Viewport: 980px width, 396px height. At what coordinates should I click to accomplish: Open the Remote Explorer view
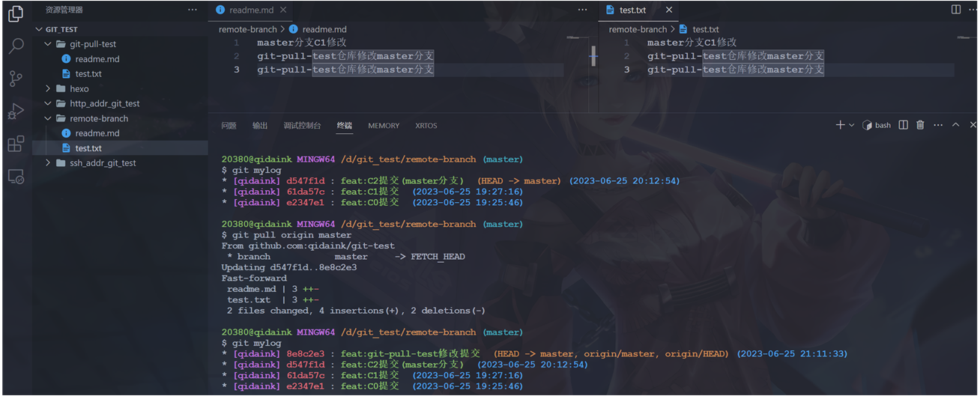15,177
